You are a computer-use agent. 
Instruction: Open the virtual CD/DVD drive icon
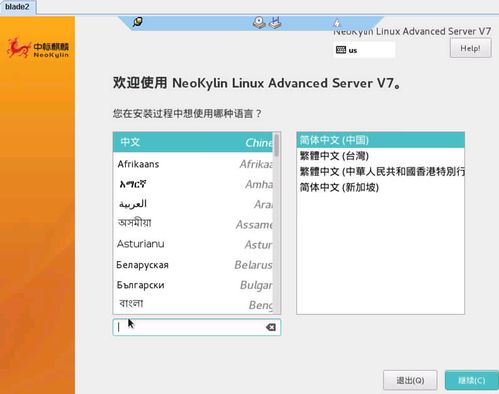[259, 22]
